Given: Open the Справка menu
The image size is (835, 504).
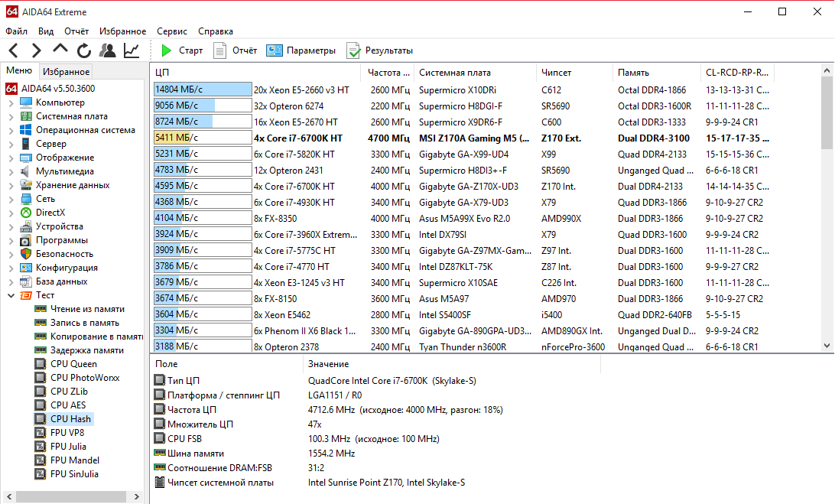Looking at the screenshot, I should click(x=216, y=31).
